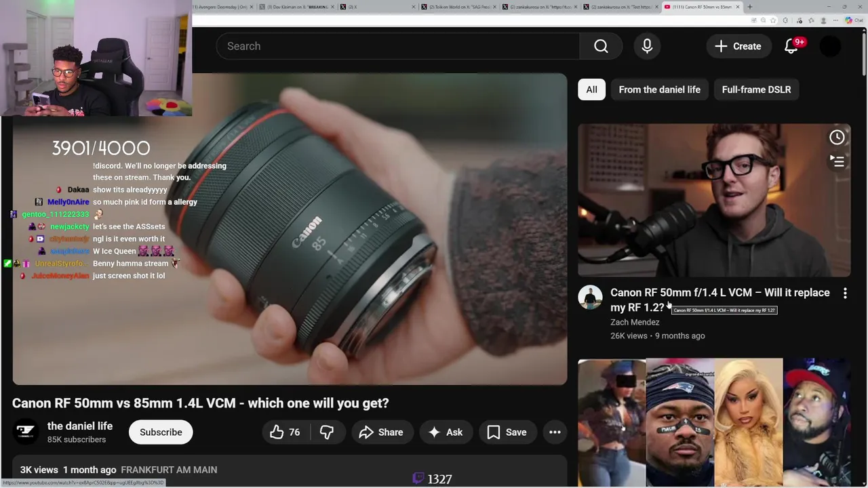Click inside the YouTube Search field
Viewport: 868px width, 488px height.
coord(397,46)
